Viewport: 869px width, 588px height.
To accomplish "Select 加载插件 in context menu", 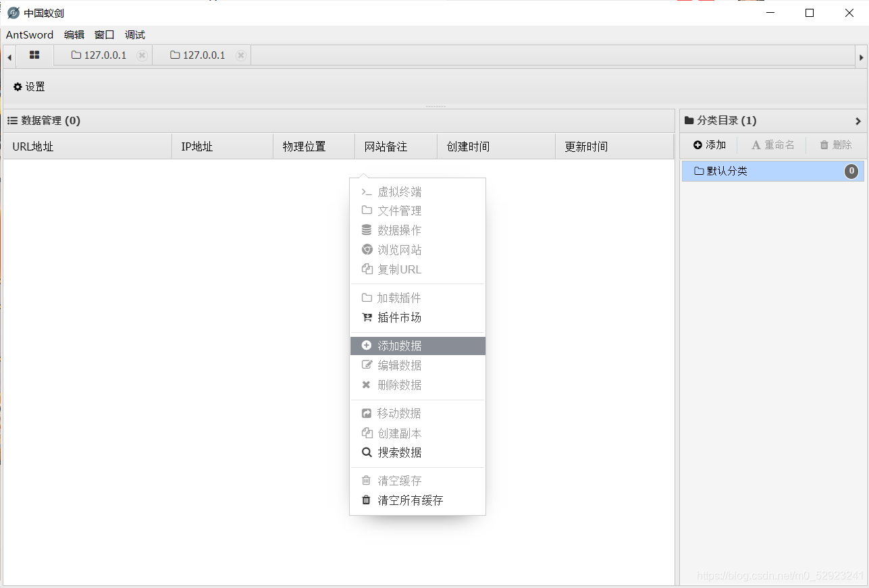I will [417, 298].
